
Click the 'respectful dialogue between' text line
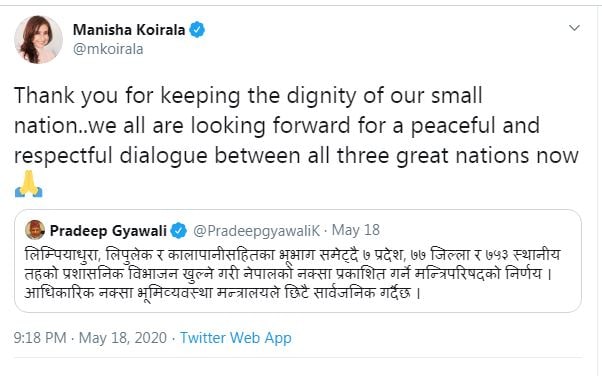[x=296, y=156]
